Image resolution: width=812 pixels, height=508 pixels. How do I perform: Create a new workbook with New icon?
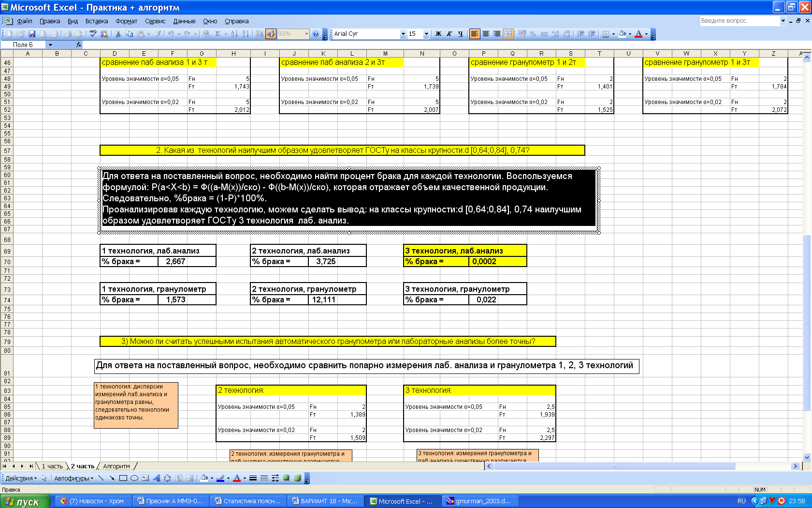point(9,34)
